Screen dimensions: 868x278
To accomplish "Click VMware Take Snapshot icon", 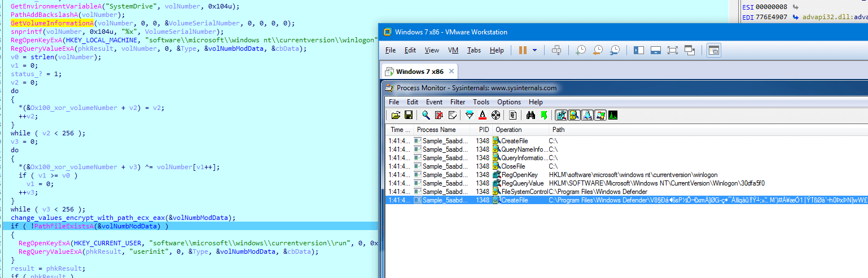I will 580,50.
